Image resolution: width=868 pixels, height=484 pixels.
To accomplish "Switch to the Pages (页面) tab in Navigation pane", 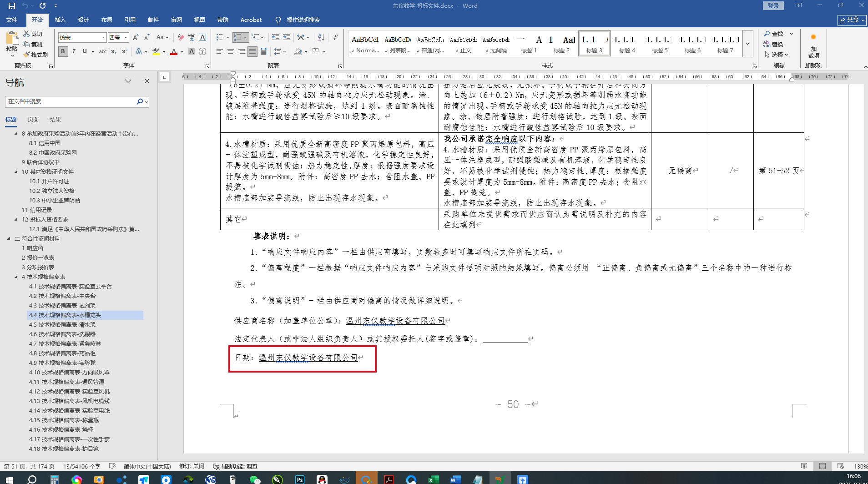I will click(x=33, y=119).
